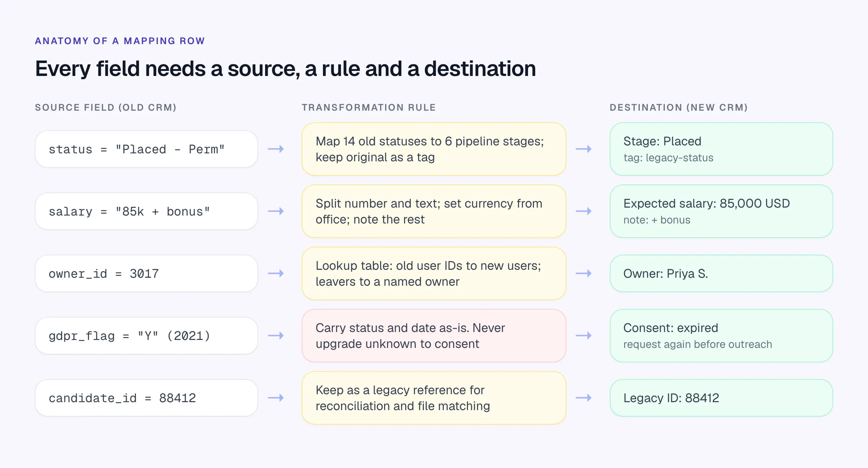Click the 'DESTINATION (NEW CRM)' column header
The image size is (868, 468).
679,107
